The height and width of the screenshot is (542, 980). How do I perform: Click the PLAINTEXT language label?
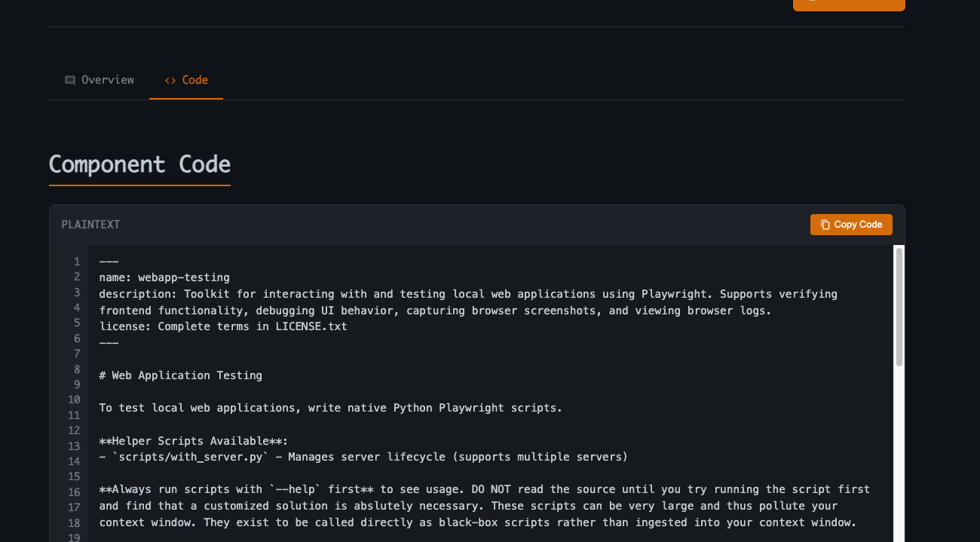click(x=90, y=225)
